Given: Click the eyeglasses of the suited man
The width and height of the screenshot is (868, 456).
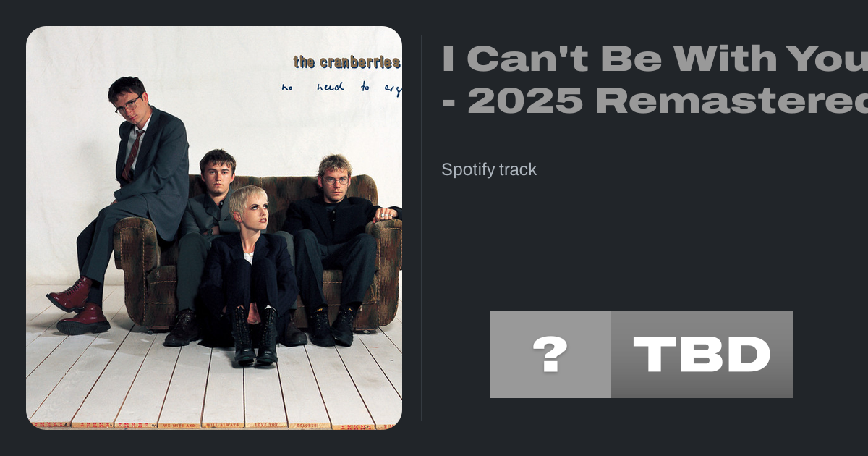Looking at the screenshot, I should (x=128, y=106).
